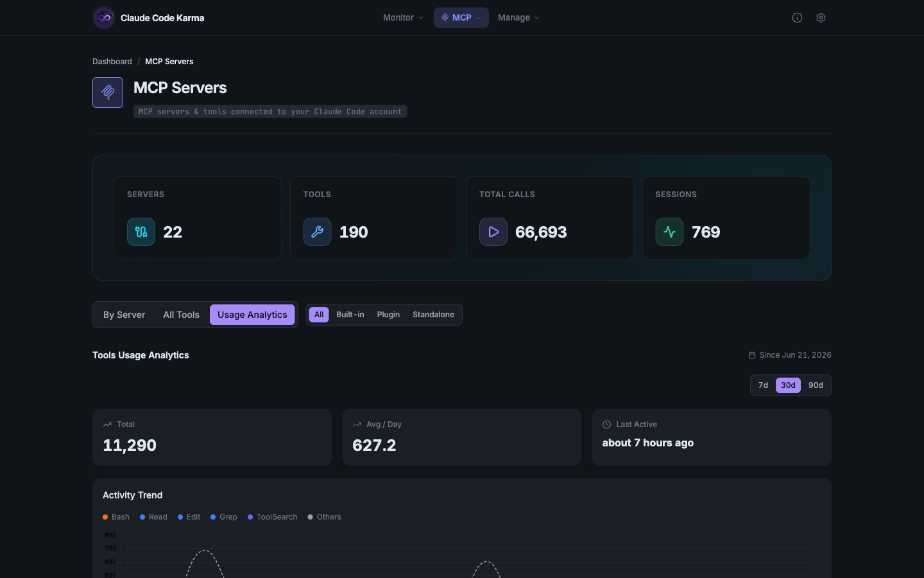The width and height of the screenshot is (924, 578).
Task: Switch to the All Tools tab
Action: pos(181,315)
